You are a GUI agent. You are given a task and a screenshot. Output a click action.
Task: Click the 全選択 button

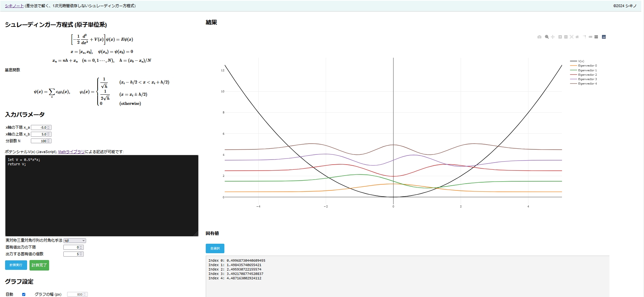(215, 248)
